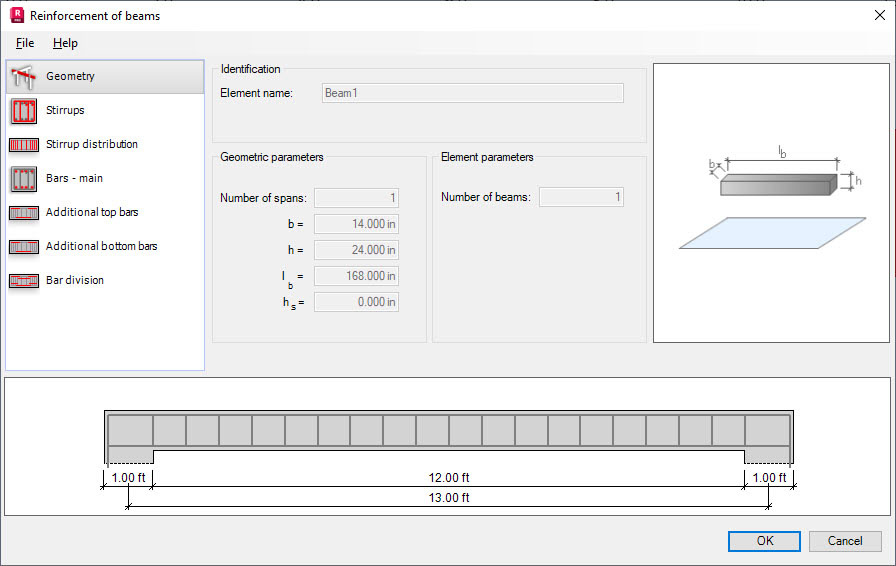
Task: Click the Robot app icon in title bar
Action: (17, 15)
